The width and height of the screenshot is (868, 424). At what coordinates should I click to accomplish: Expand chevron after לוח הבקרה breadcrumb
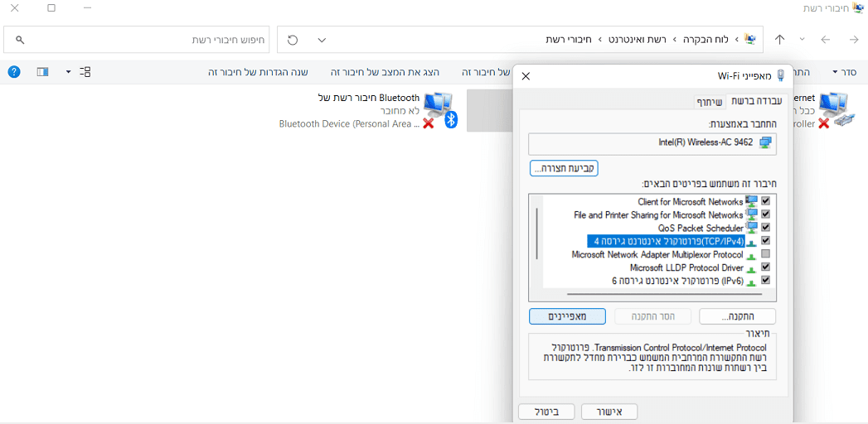pyautogui.click(x=675, y=40)
